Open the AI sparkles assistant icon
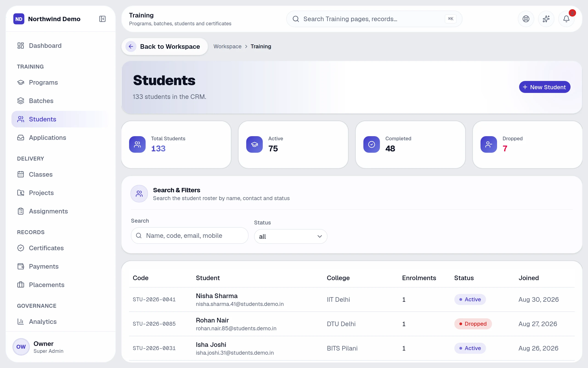 point(546,19)
